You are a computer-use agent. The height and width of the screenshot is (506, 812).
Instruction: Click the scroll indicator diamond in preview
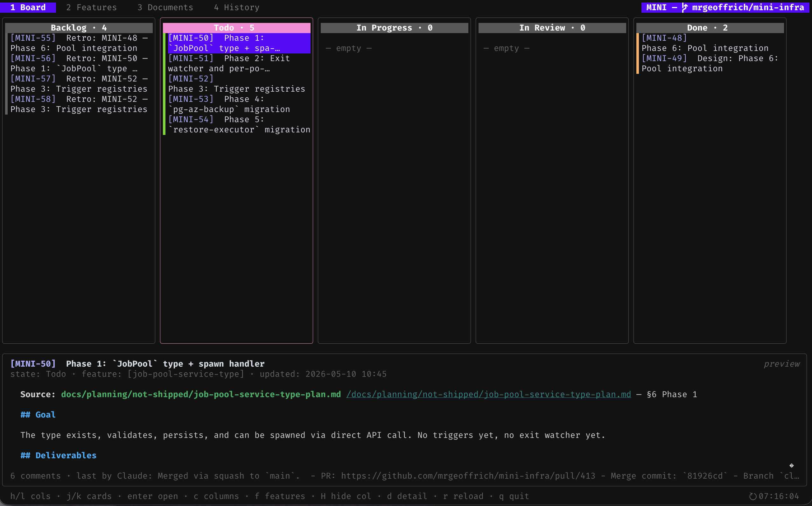(x=792, y=466)
